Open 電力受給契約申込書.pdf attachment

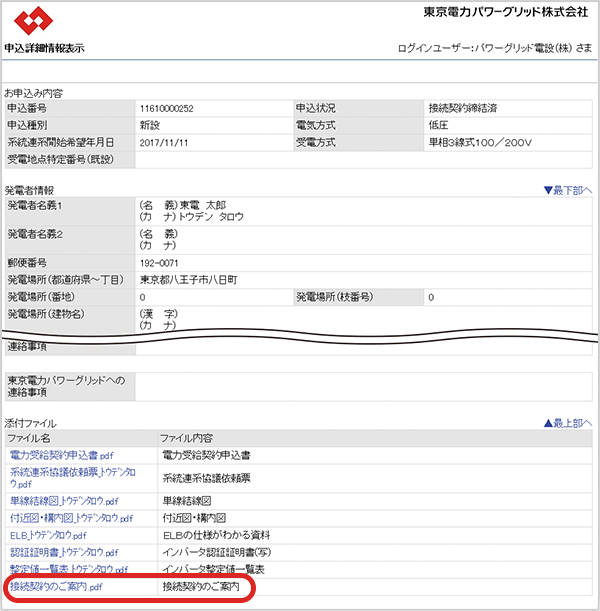pos(62,455)
